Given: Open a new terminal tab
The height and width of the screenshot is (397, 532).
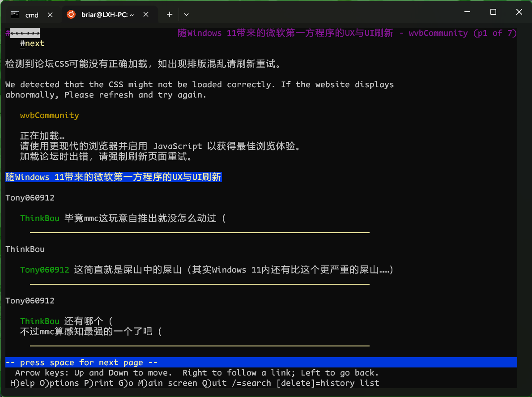Looking at the screenshot, I should [170, 15].
